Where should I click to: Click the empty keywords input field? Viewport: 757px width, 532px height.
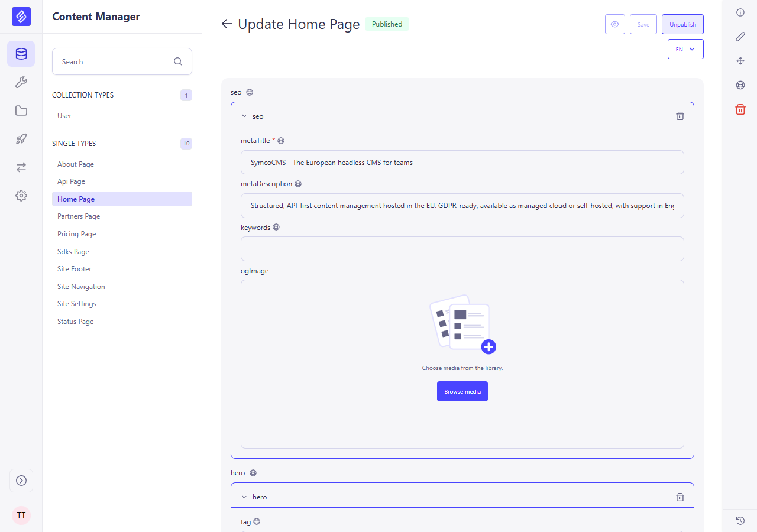(462, 249)
